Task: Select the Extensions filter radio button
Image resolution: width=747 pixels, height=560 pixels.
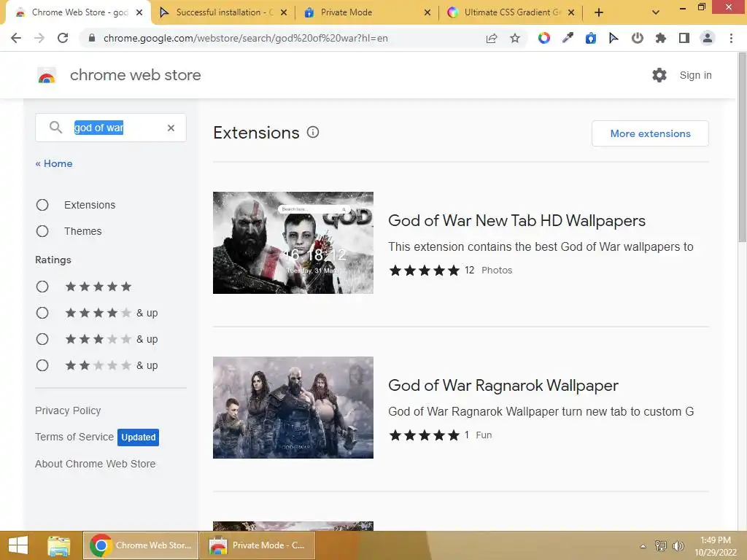Action: (42, 205)
